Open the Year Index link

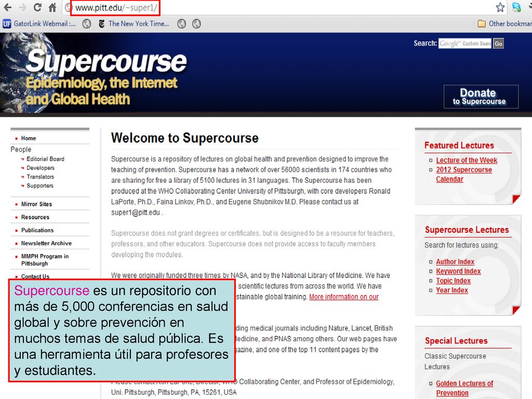pos(452,290)
